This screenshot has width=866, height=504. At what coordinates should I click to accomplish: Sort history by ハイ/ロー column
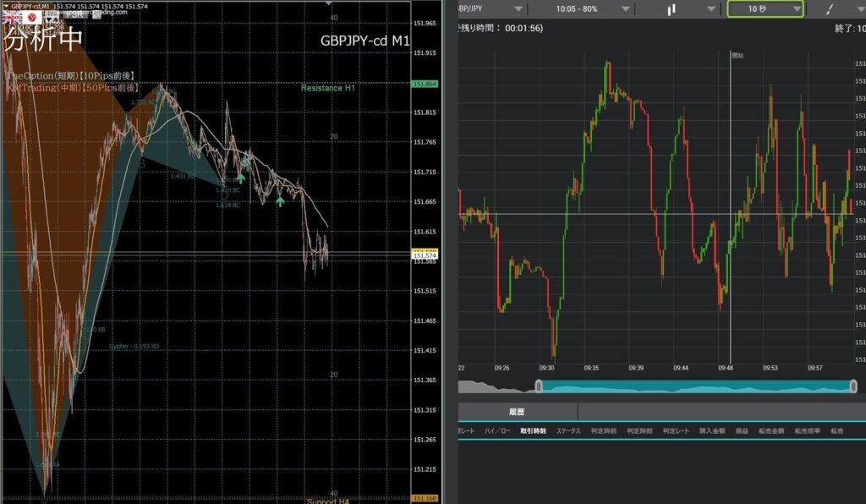(497, 431)
